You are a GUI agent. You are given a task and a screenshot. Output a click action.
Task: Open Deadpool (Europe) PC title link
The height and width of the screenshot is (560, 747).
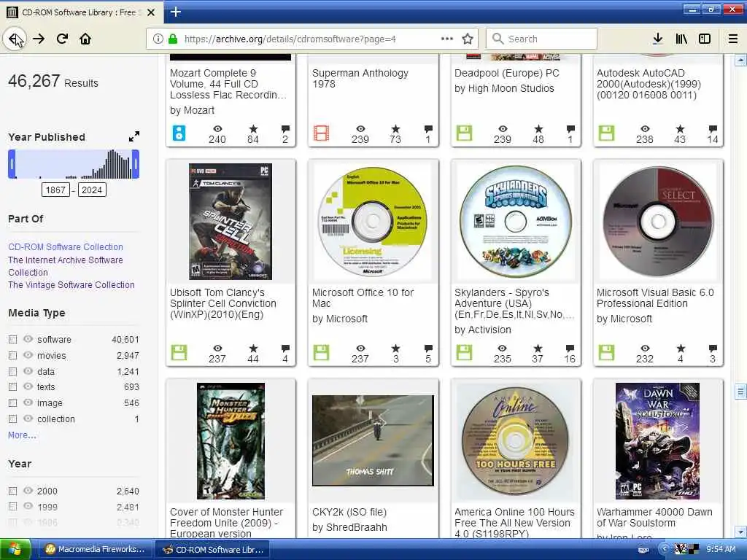[x=507, y=73]
